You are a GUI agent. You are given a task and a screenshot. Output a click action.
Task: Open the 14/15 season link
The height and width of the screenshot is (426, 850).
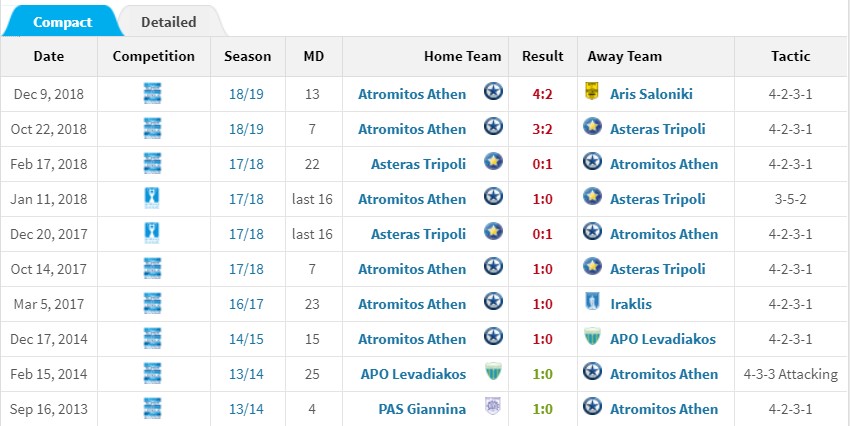[246, 339]
